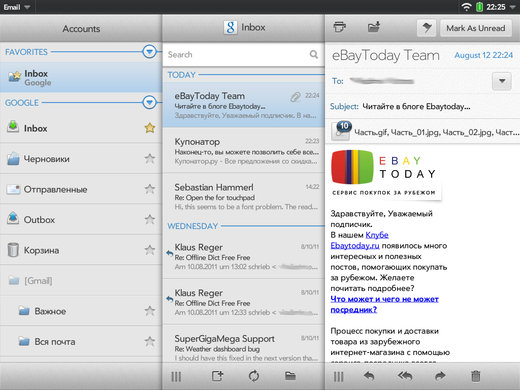The width and height of the screenshot is (520, 390).
Task: Click the attachment names Часть.gif list text
Action: 436,132
